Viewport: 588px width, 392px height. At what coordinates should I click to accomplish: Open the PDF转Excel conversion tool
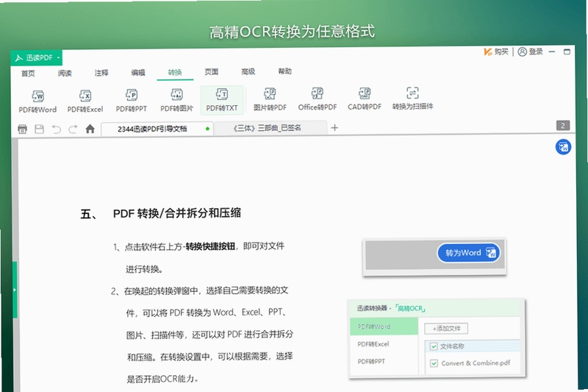coord(85,101)
